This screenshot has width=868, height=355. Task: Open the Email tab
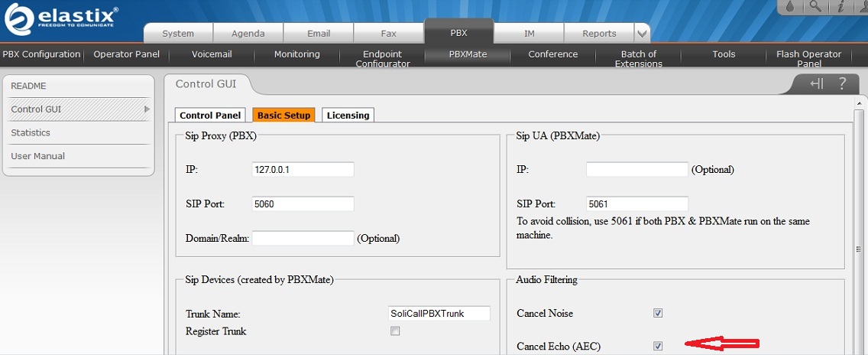tap(319, 34)
